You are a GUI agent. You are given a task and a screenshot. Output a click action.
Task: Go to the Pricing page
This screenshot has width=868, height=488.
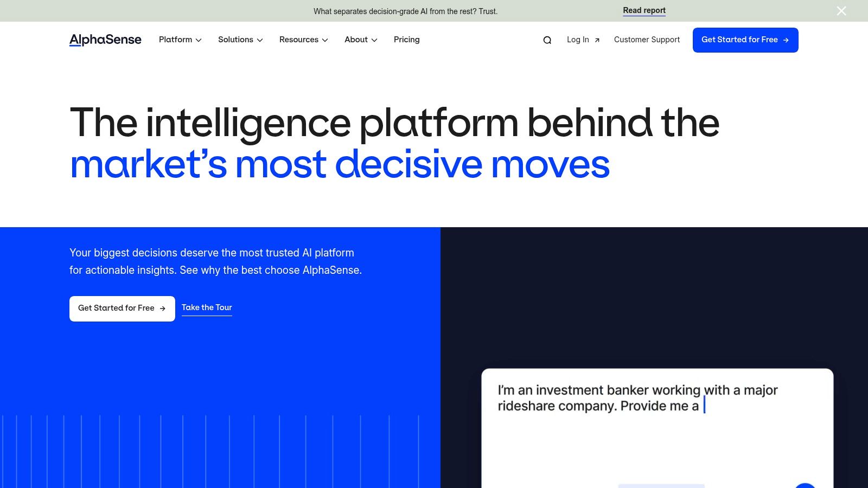tap(407, 40)
